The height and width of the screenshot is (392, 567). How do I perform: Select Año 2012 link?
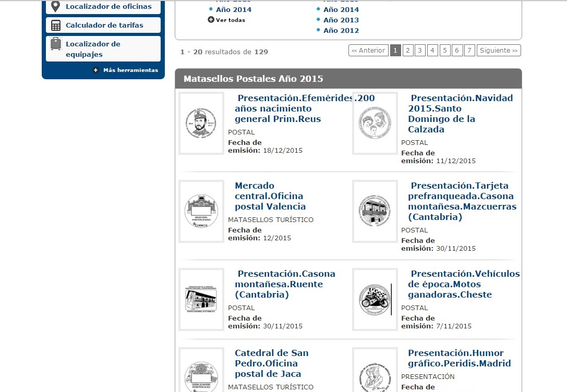[341, 31]
